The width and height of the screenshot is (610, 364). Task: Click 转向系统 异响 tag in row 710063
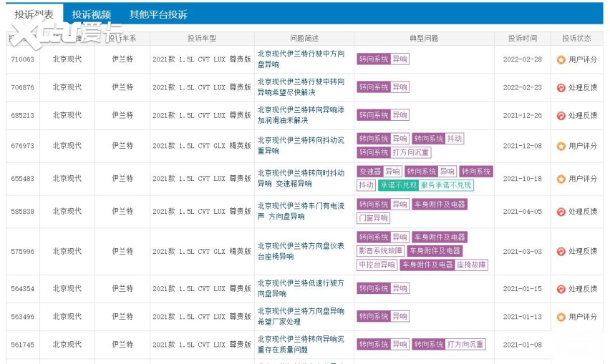pos(383,59)
